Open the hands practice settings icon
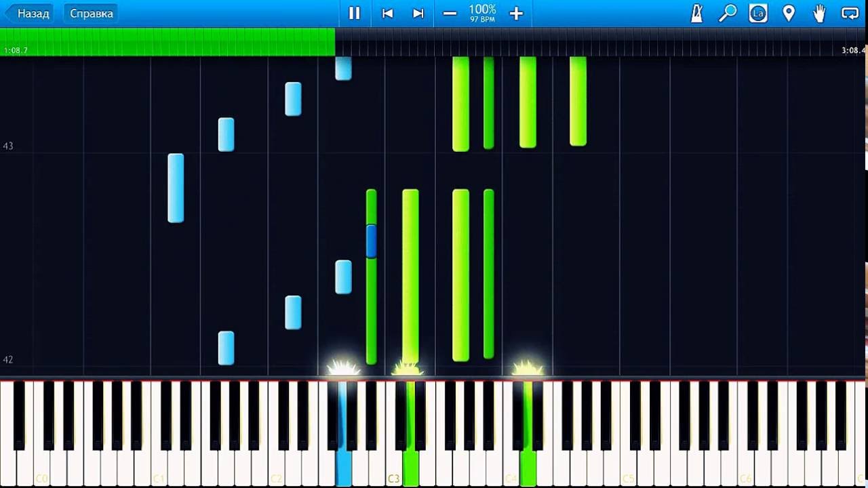This screenshot has height=488, width=868. (x=819, y=13)
